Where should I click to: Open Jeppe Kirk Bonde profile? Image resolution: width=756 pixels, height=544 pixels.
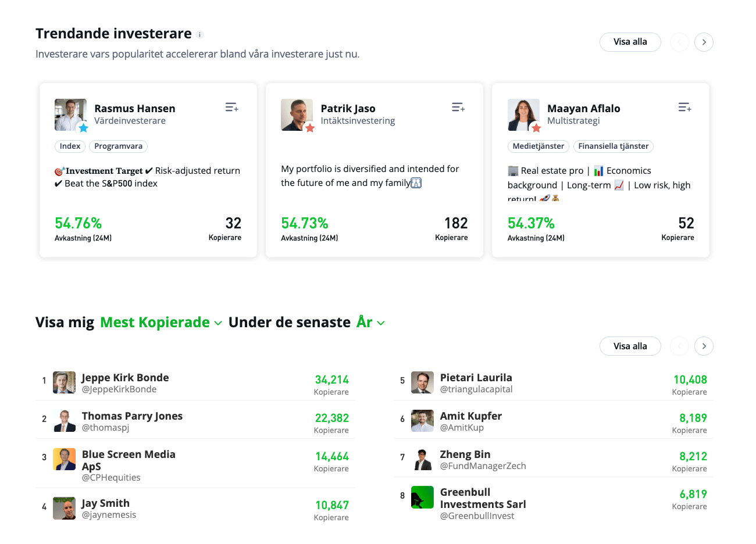[x=125, y=378]
